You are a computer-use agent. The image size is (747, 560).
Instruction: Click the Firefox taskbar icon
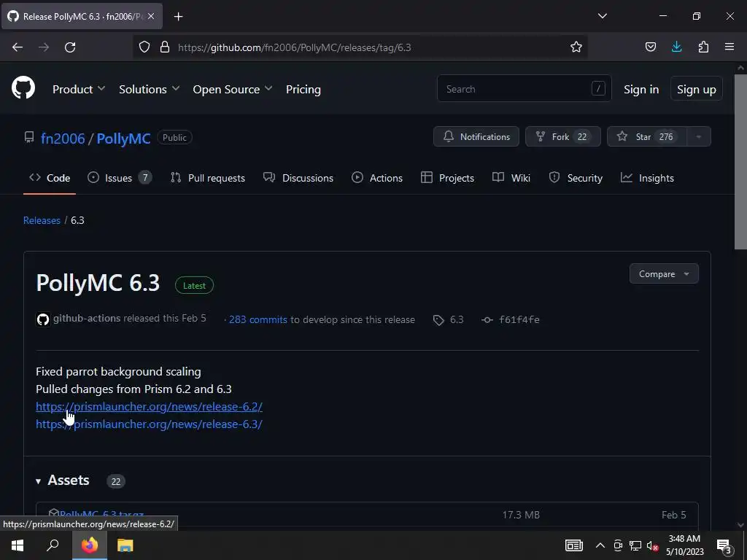(90, 545)
